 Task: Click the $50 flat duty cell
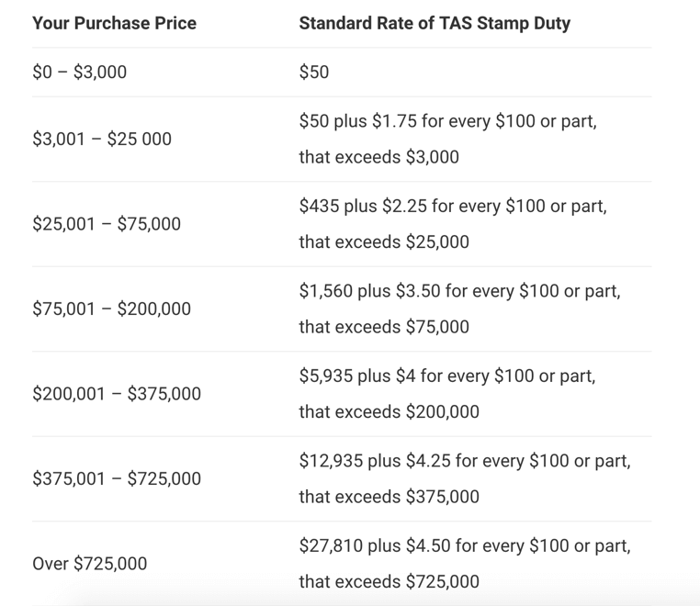pos(314,72)
